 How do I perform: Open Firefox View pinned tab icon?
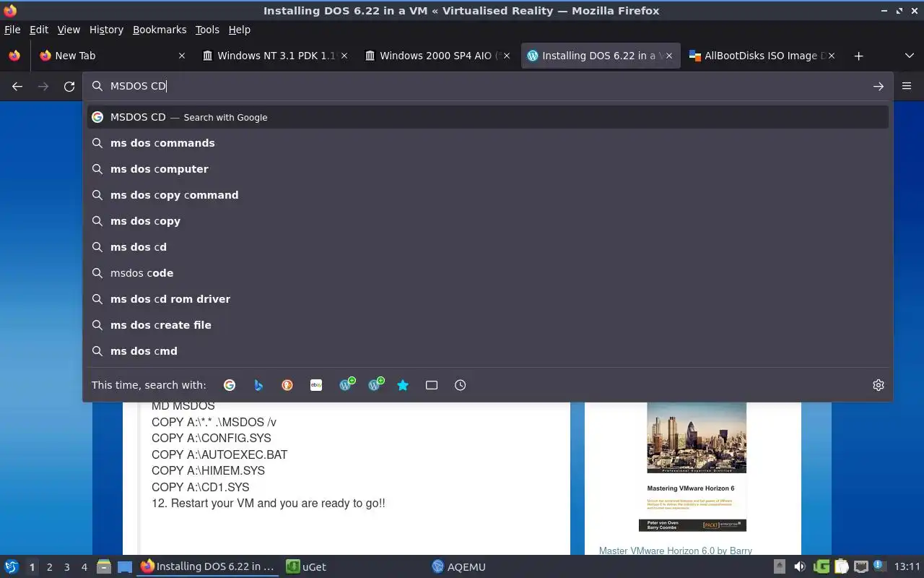pos(14,56)
